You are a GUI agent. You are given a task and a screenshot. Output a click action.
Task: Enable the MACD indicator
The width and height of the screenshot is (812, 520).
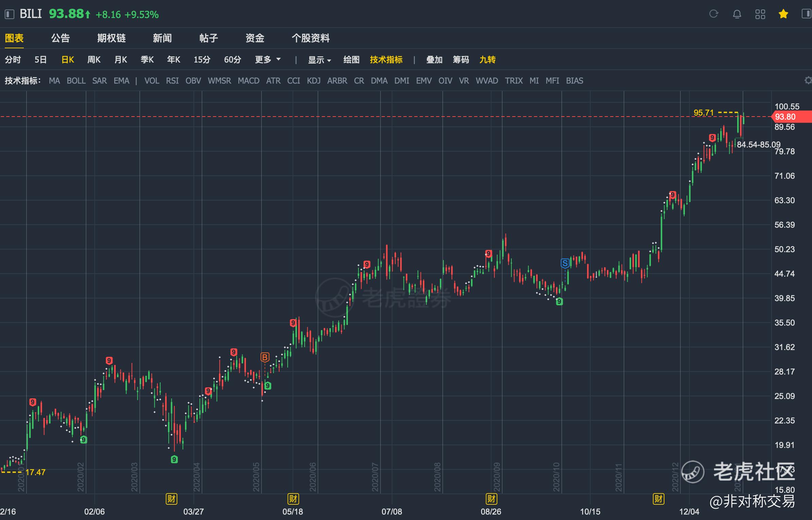click(x=248, y=81)
